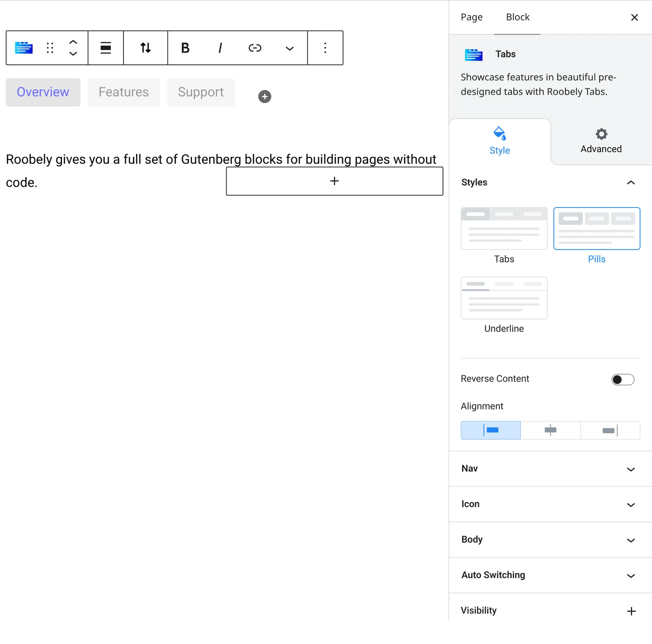Image resolution: width=652 pixels, height=644 pixels.
Task: Close the settings sidebar
Action: click(x=634, y=17)
